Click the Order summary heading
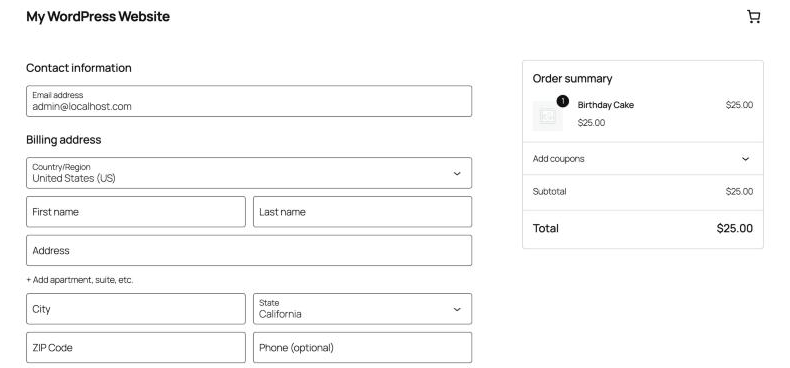Image resolution: width=790 pixels, height=368 pixels. (572, 79)
